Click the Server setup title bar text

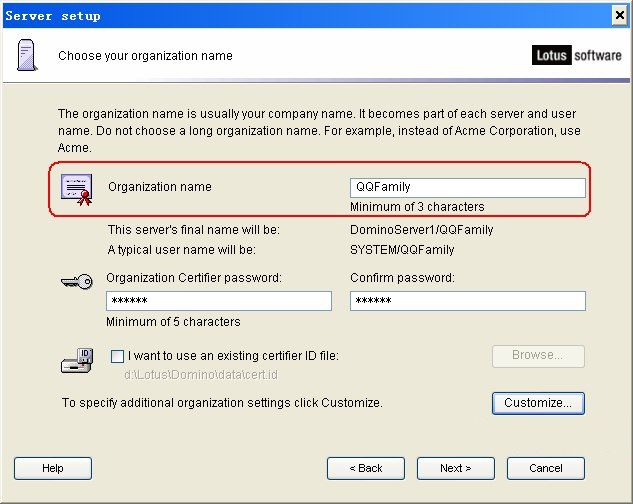point(53,16)
